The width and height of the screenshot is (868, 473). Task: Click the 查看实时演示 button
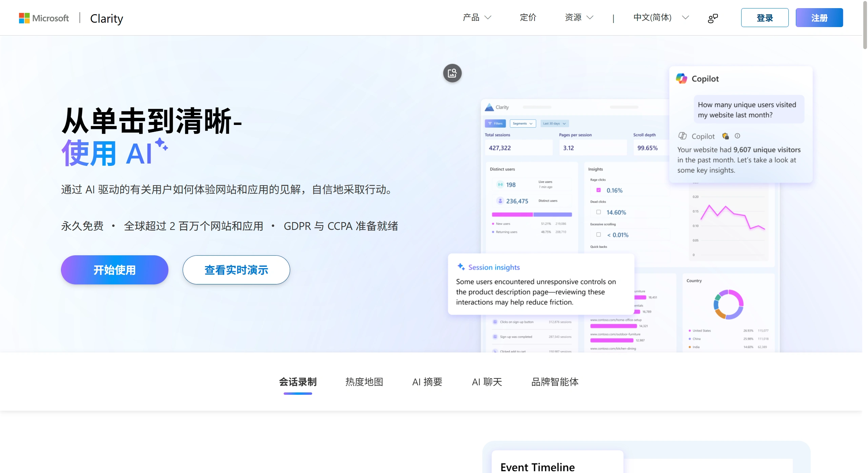tap(236, 270)
